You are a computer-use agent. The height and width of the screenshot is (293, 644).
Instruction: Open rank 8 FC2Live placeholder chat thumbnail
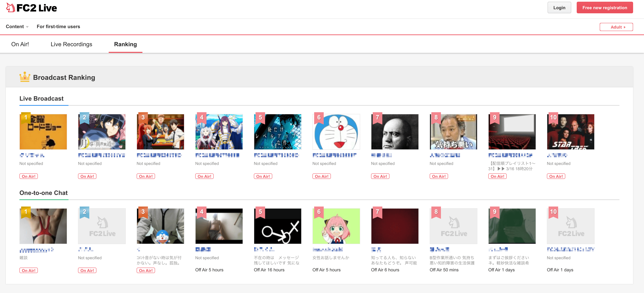pos(453,226)
